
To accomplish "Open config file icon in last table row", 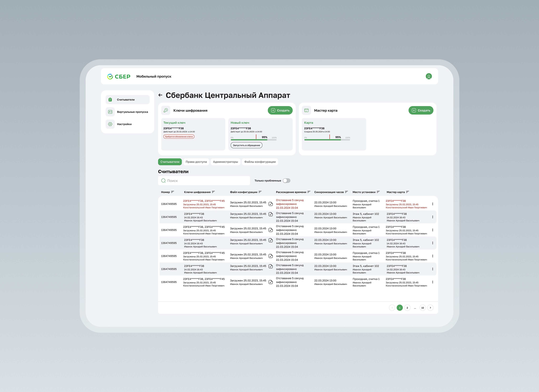I will point(270,282).
